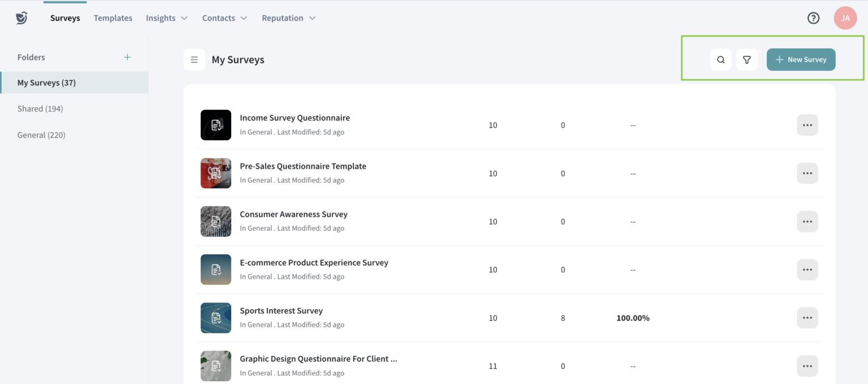The image size is (868, 384).
Task: Open more options for Income Survey Questionnaire
Action: tap(807, 125)
